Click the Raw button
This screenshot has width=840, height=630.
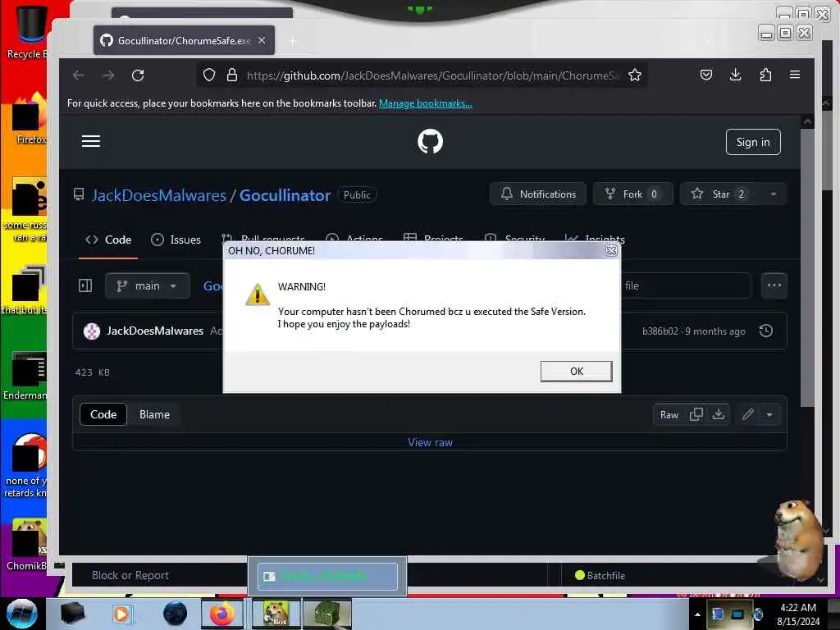coord(669,414)
